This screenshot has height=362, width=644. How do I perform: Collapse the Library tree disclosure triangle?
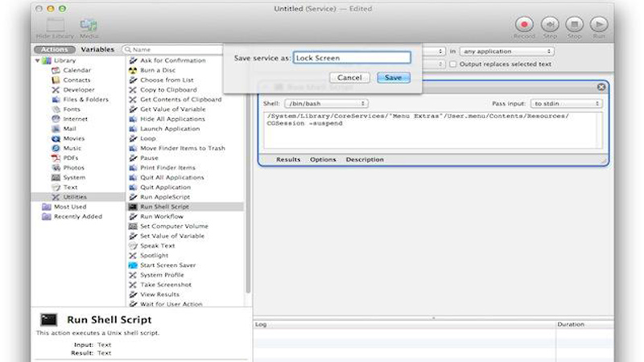[38, 60]
